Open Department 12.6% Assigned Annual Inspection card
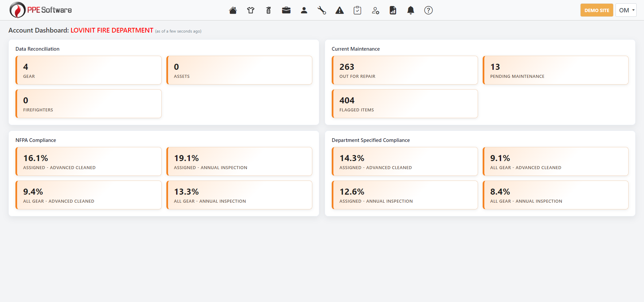The height and width of the screenshot is (302, 644). 405,195
